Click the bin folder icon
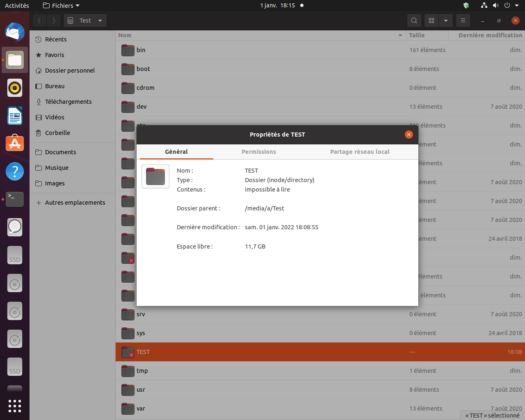This screenshot has height=420, width=525. pos(128,50)
